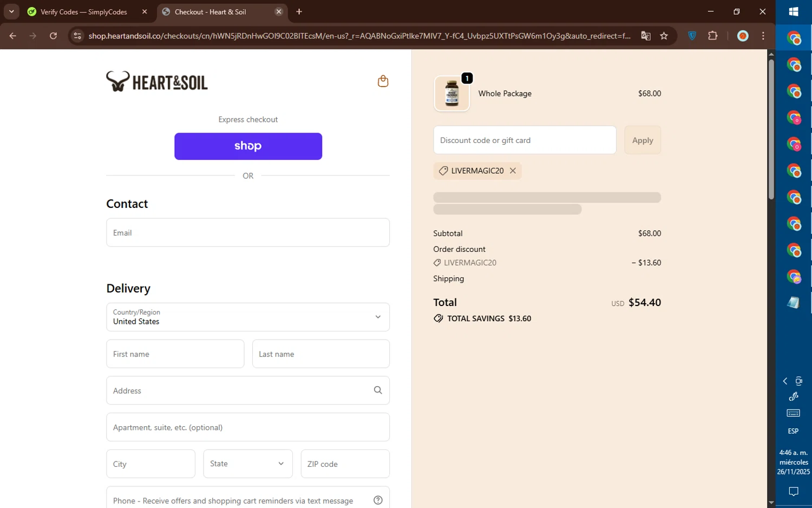Click the Contact section heading
Image resolution: width=812 pixels, height=508 pixels.
point(127,204)
